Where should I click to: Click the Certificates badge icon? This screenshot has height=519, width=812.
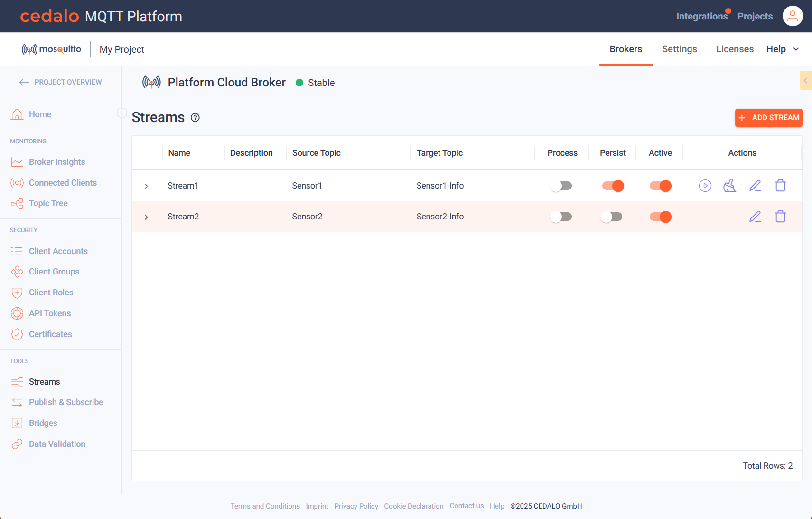(17, 334)
